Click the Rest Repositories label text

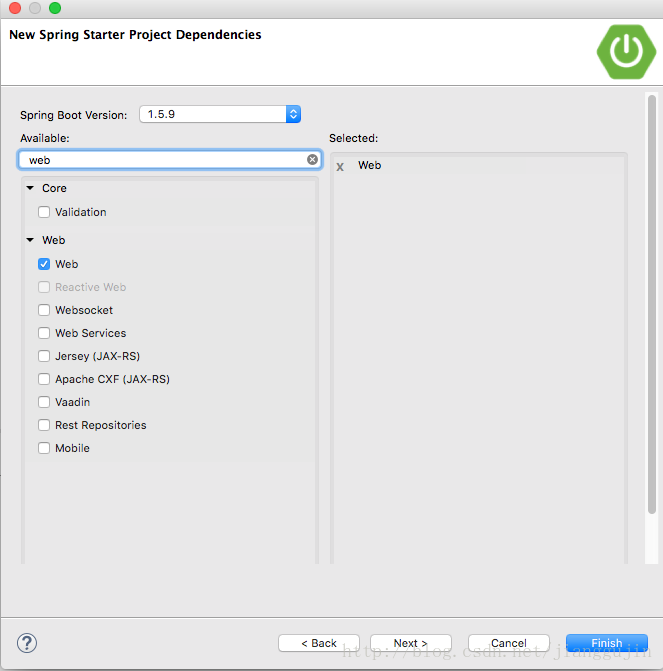pos(101,425)
